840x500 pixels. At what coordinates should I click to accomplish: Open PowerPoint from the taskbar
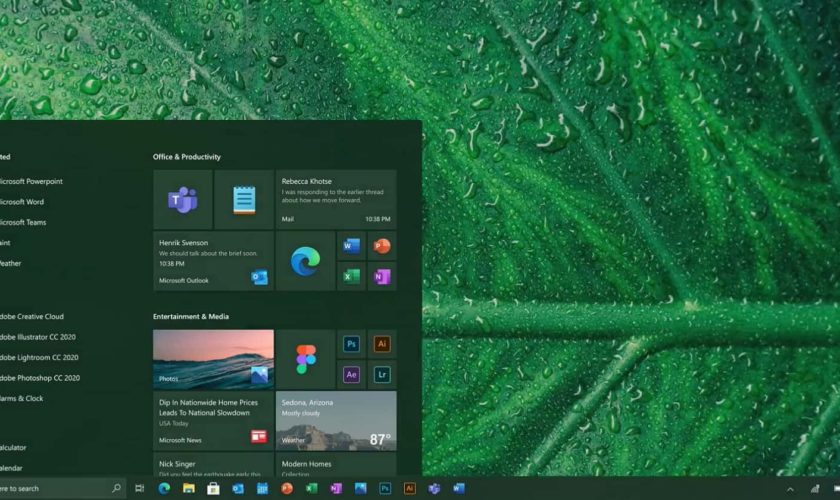pos(287,488)
